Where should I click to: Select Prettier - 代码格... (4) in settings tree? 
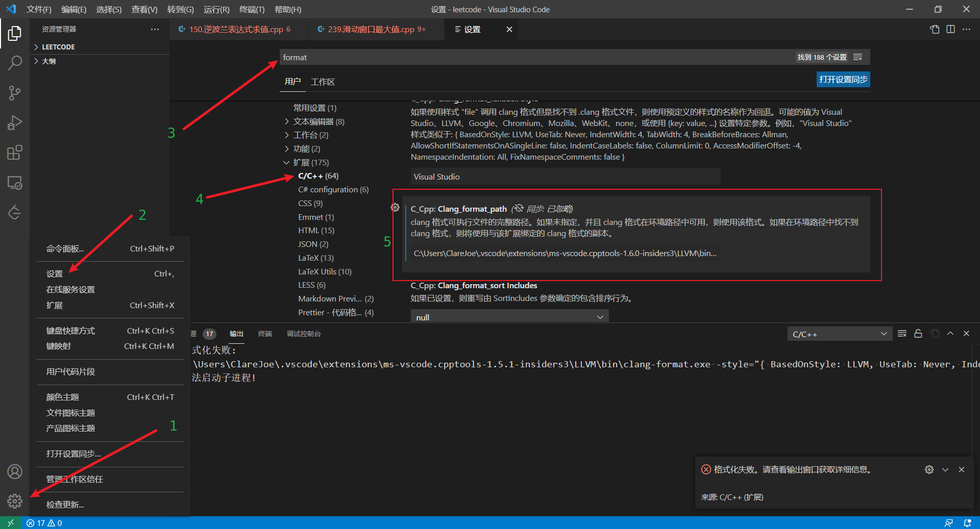pos(336,313)
